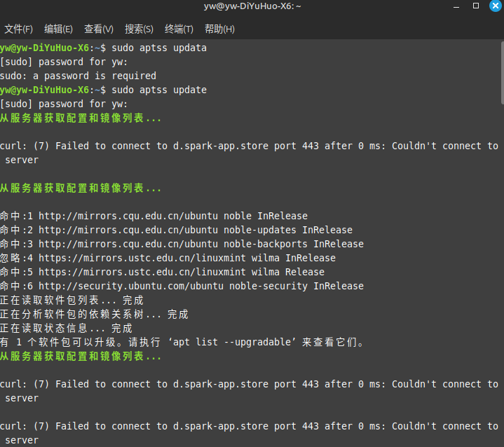Open the 终端(T) menu
Image resolution: width=504 pixels, height=447 pixels.
pos(179,29)
